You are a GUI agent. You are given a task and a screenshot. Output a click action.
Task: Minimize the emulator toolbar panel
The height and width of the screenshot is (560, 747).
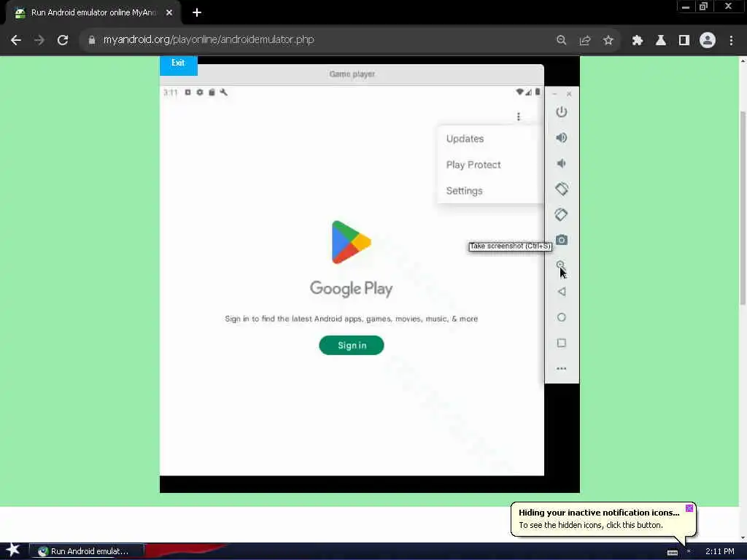[x=554, y=94]
